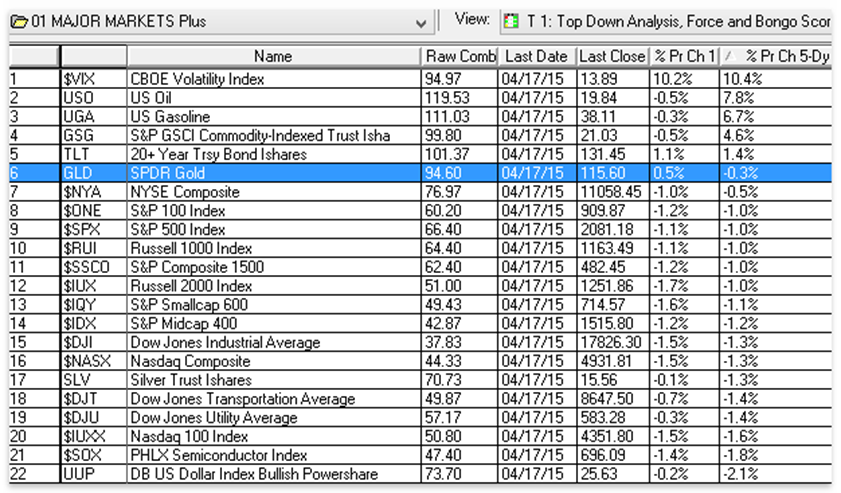Select the US Oil name cell
841x493 pixels.
pyautogui.click(x=274, y=98)
